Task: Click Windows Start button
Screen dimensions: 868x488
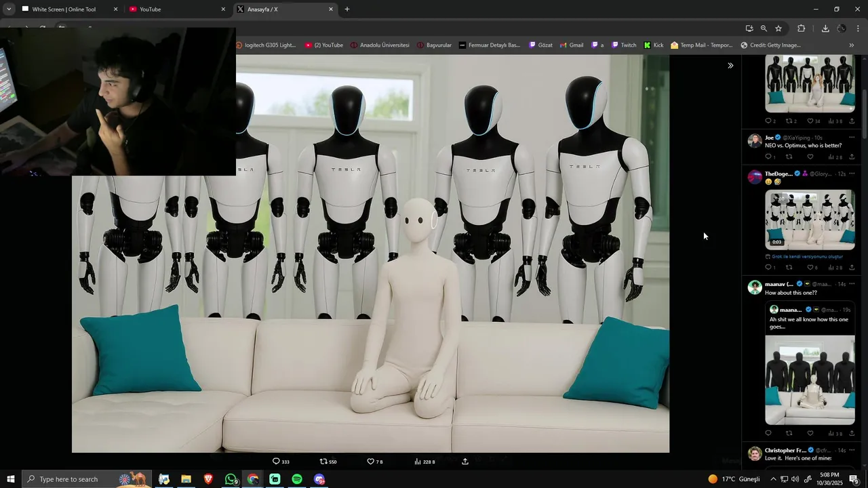Action: pos(11,479)
